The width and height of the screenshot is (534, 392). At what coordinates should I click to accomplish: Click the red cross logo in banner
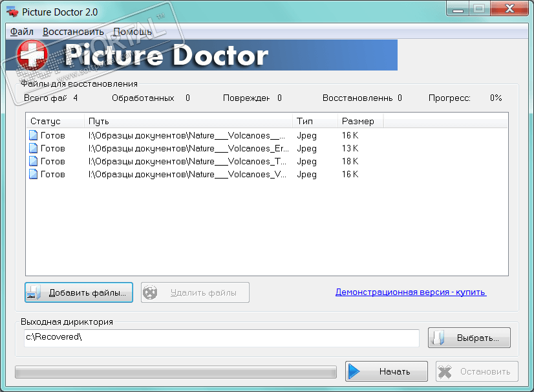click(32, 54)
